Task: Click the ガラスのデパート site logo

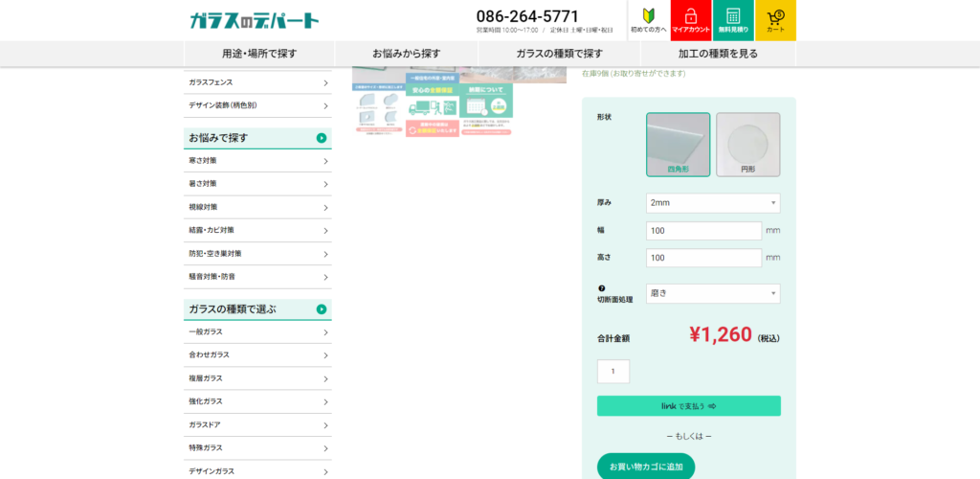Action: click(x=254, y=20)
